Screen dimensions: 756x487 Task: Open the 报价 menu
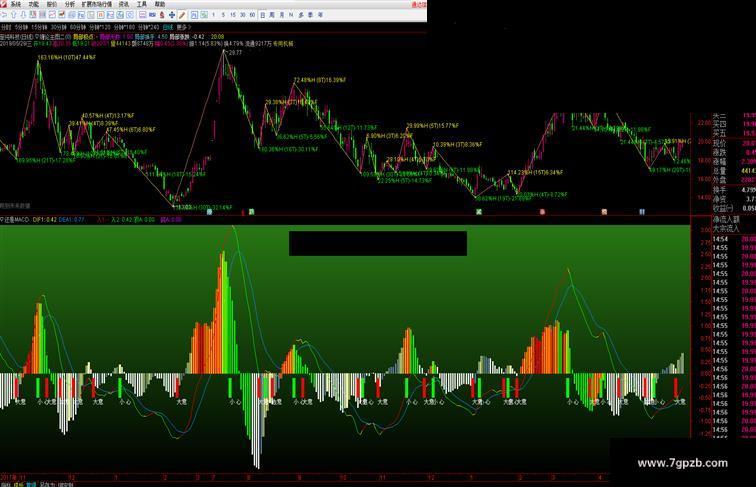52,4
